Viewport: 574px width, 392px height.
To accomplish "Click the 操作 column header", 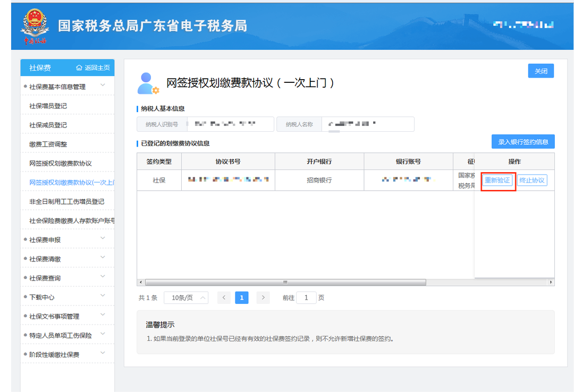I will (514, 161).
